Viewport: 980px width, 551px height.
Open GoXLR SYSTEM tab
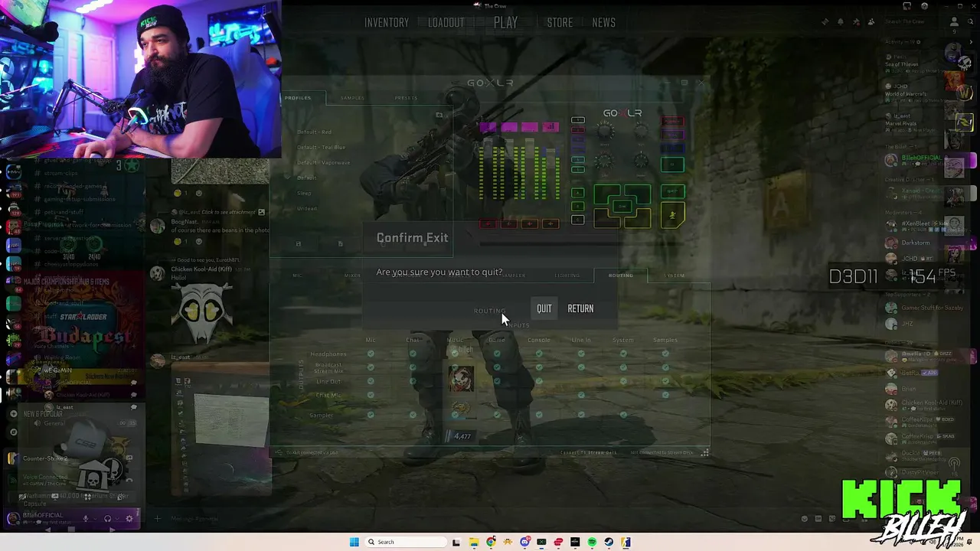pos(675,275)
